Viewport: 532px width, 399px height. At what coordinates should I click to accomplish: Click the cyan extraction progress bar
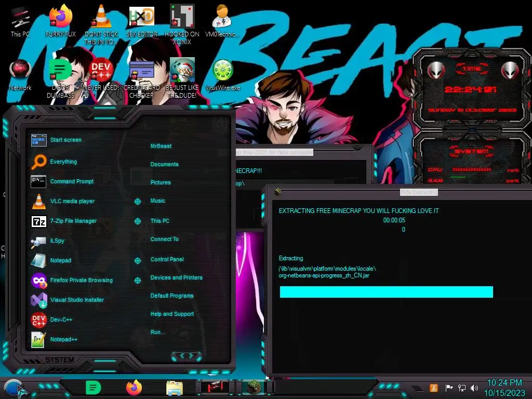pyautogui.click(x=386, y=292)
